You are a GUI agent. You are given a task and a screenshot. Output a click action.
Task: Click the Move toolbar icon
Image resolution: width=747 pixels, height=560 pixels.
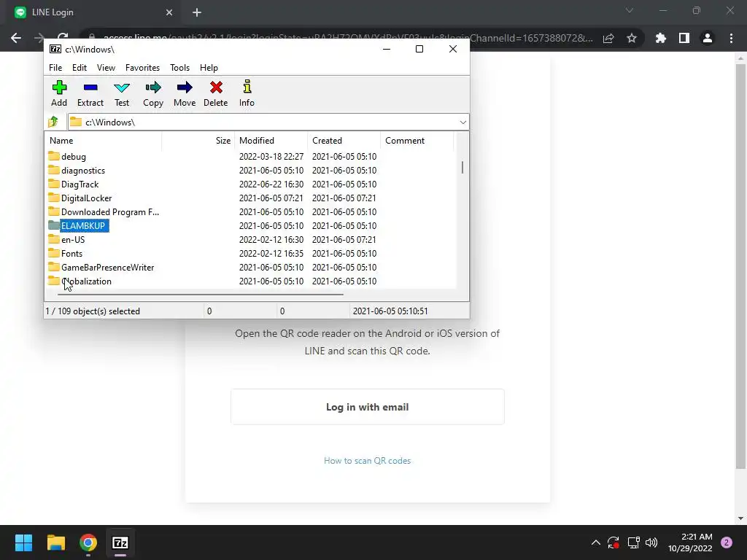tap(185, 93)
